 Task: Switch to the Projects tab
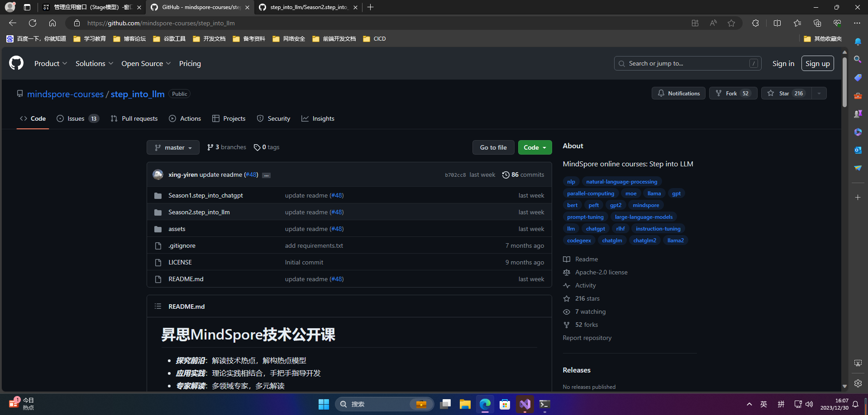[229, 118]
